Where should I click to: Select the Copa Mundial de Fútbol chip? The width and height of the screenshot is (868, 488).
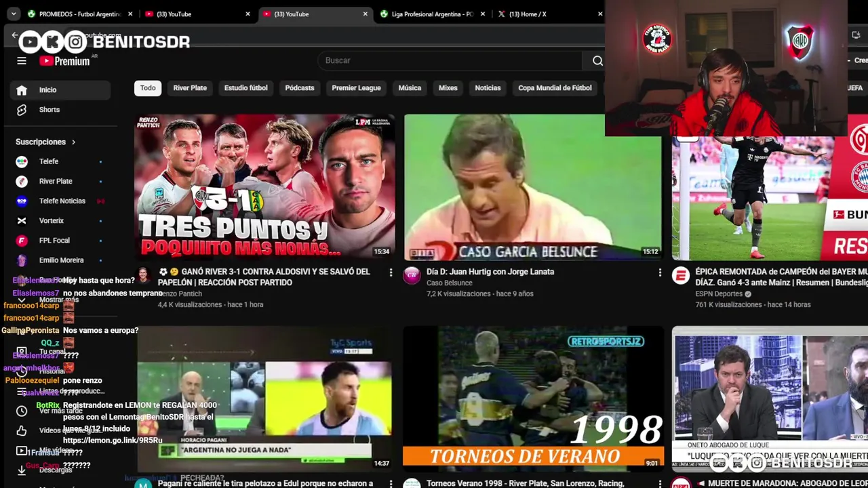(555, 88)
